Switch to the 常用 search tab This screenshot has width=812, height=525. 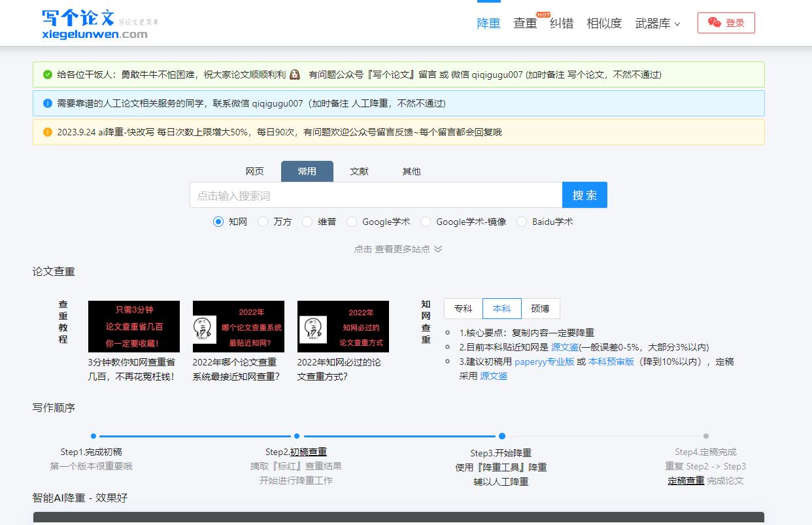click(x=307, y=171)
